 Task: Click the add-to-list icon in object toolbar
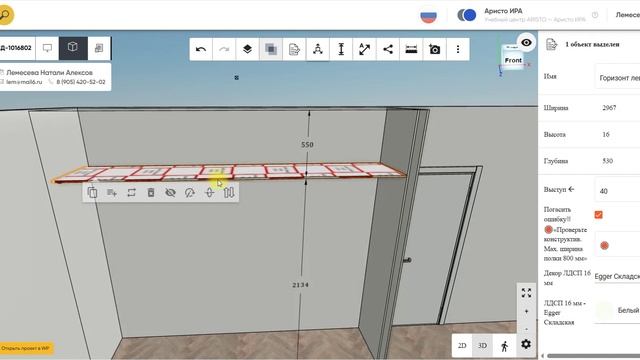[112, 192]
